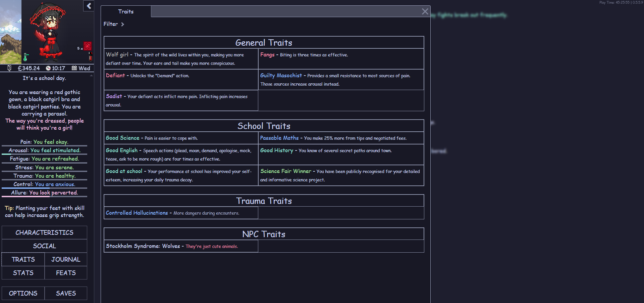
Task: Click the weekday Wed
Action: (84, 68)
